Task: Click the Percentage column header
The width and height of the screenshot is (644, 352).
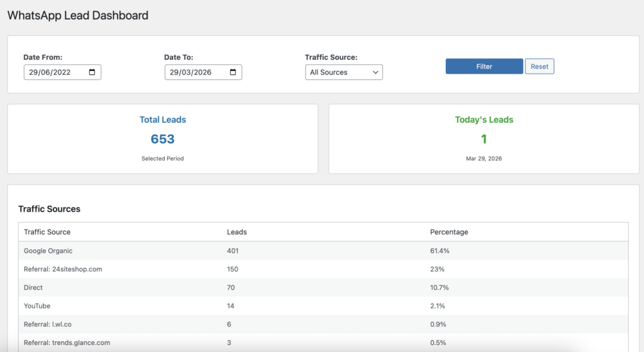Action: [449, 232]
